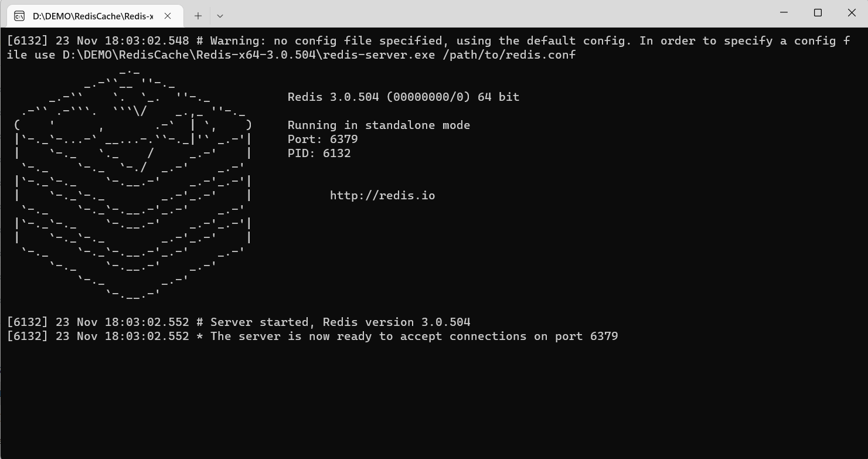The image size is (868, 459).
Task: Click the http://redis.io URL
Action: click(382, 195)
